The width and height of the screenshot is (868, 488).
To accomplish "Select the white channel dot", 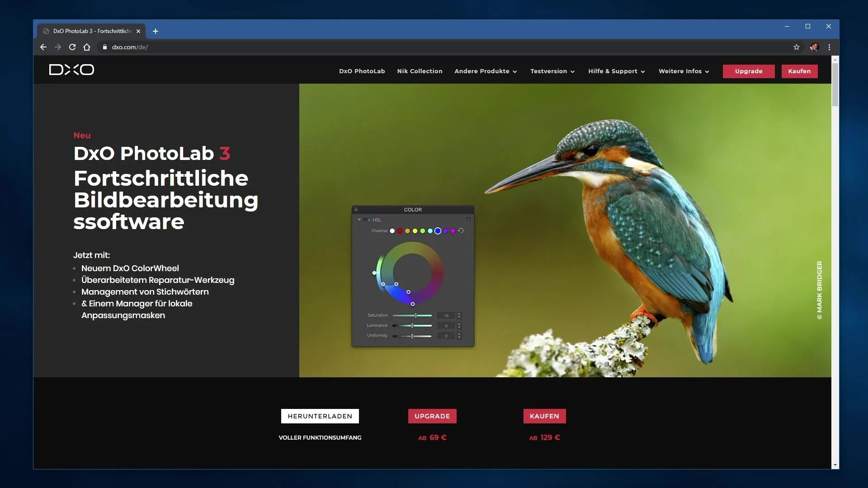I will coord(392,231).
